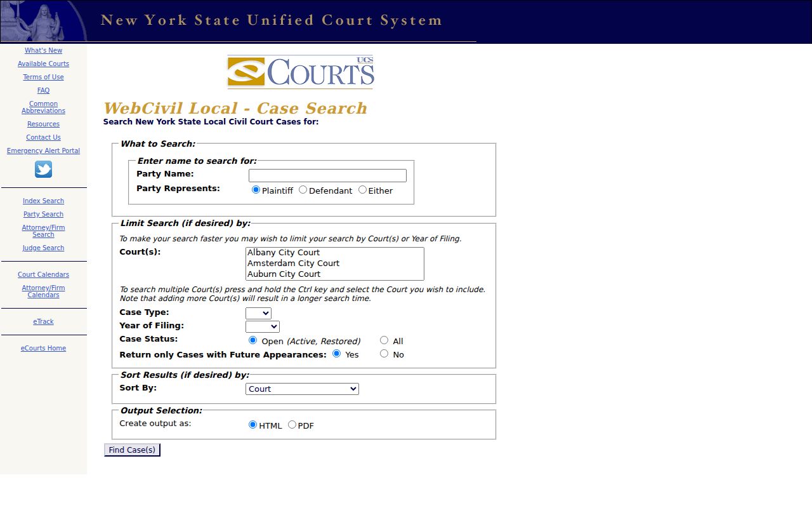Set Future Appearances to Yes
Image resolution: width=812 pixels, height=508 pixels.
coord(336,354)
